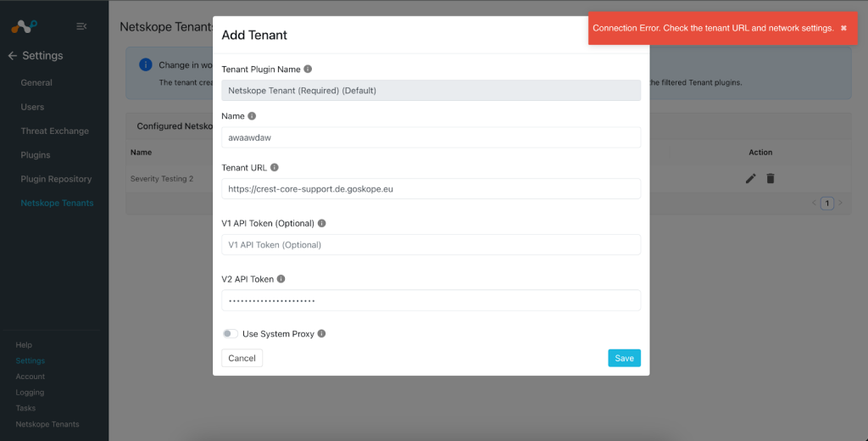Image resolution: width=868 pixels, height=441 pixels.
Task: Dismiss the Connection Error notification
Action: tap(843, 28)
